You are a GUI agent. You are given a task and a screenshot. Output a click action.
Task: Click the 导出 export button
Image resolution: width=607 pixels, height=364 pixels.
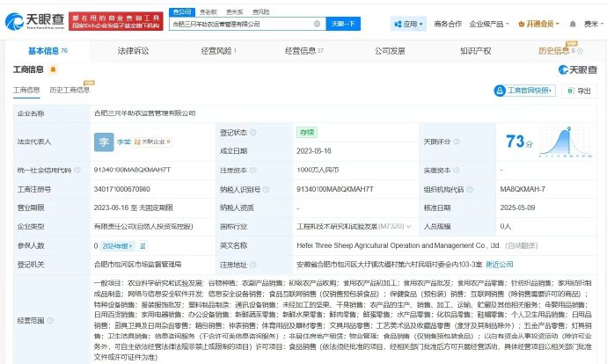pos(579,91)
